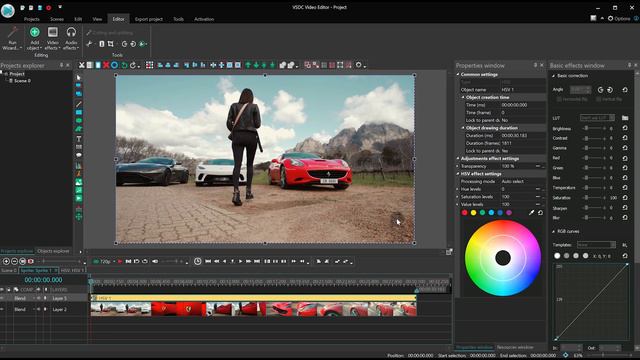Click the play forward button
Screen dimensions: 640x360
point(240,261)
